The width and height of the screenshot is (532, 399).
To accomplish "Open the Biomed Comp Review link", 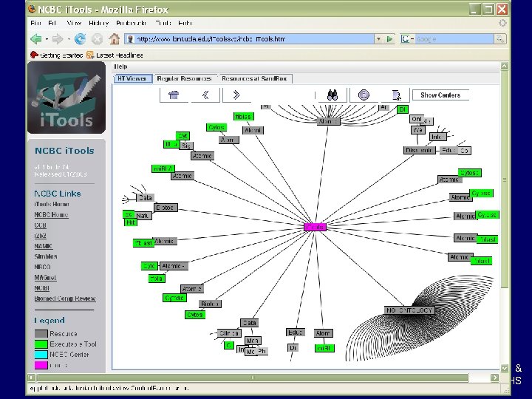I will point(65,299).
